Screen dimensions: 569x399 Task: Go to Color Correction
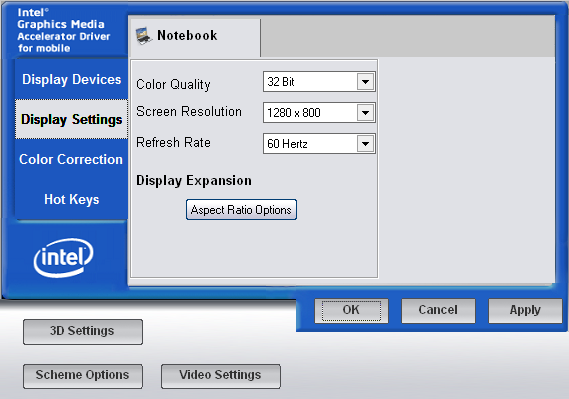point(71,159)
